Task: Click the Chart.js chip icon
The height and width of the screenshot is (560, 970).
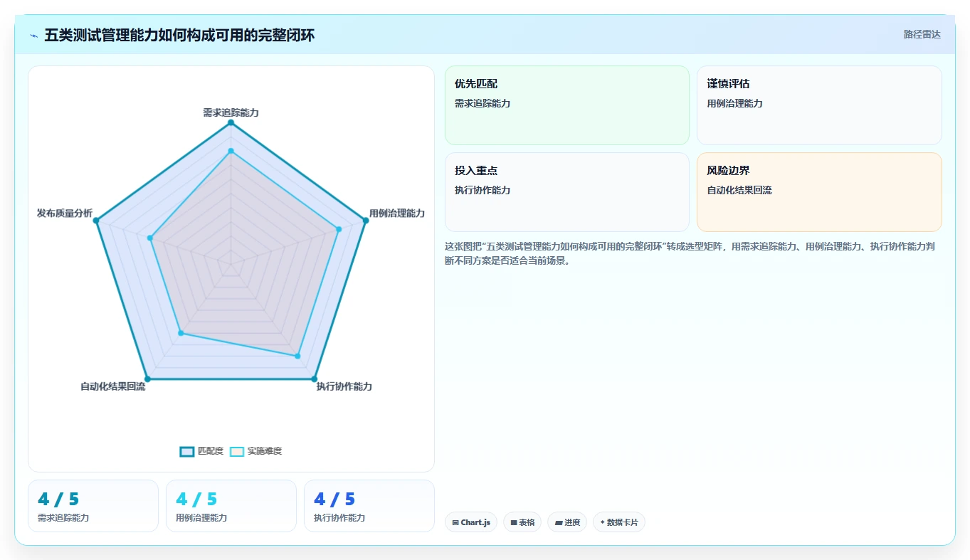Action: [x=455, y=523]
